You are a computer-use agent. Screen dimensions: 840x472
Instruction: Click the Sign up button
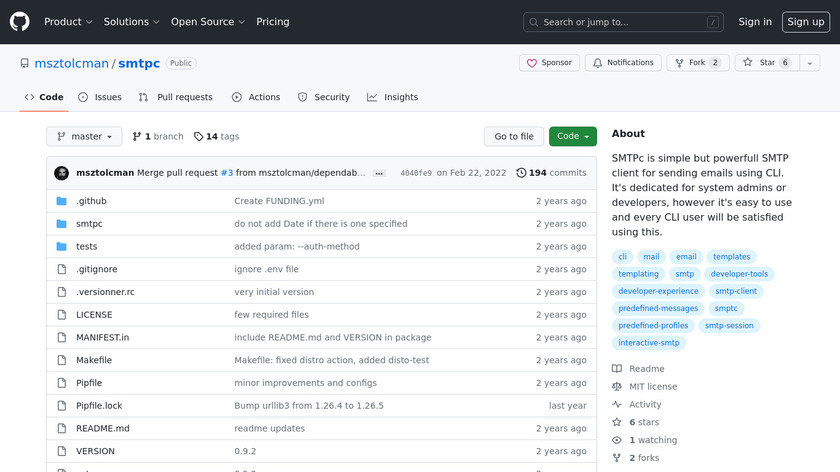click(805, 22)
